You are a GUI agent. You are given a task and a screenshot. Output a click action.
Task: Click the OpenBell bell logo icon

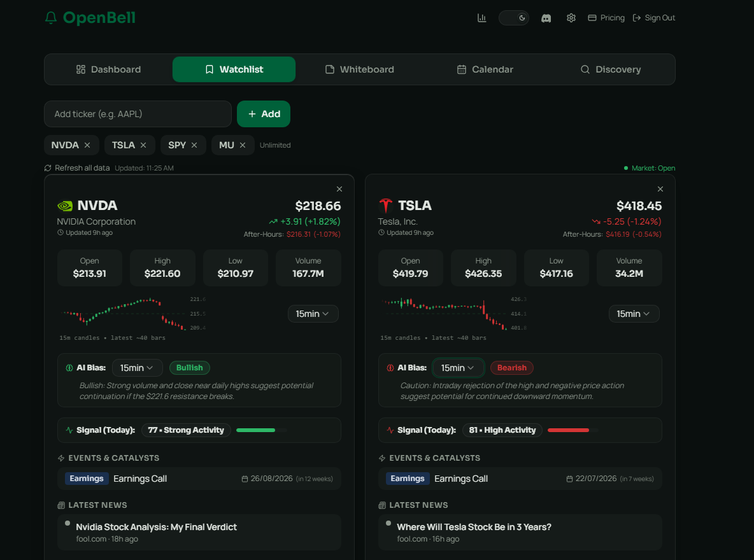[51, 18]
